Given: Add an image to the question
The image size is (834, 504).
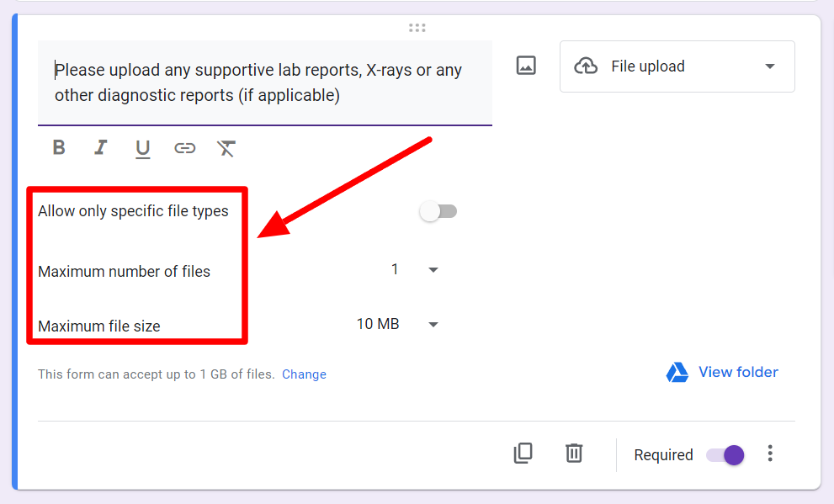Looking at the screenshot, I should (x=526, y=66).
